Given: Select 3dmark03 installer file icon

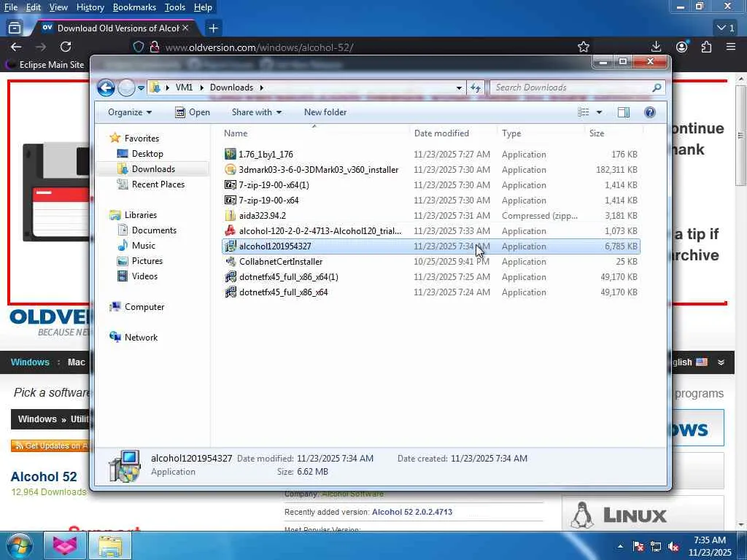Looking at the screenshot, I should click(x=230, y=169).
